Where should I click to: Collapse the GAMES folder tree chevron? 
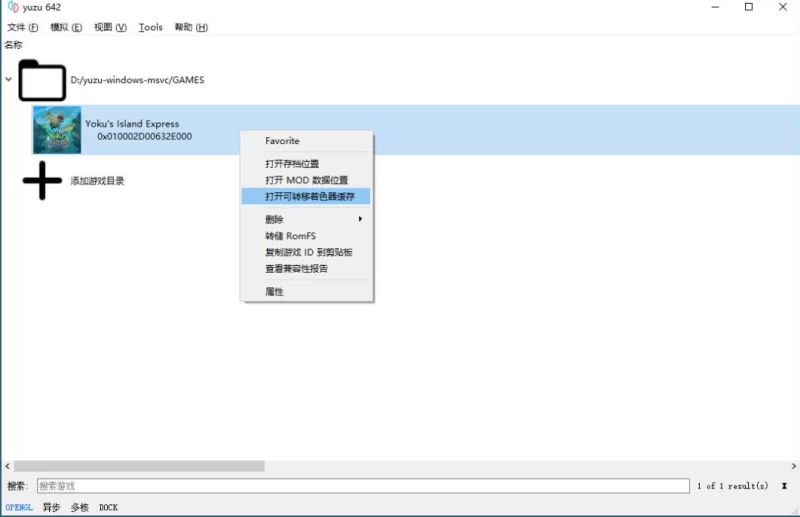(9, 80)
